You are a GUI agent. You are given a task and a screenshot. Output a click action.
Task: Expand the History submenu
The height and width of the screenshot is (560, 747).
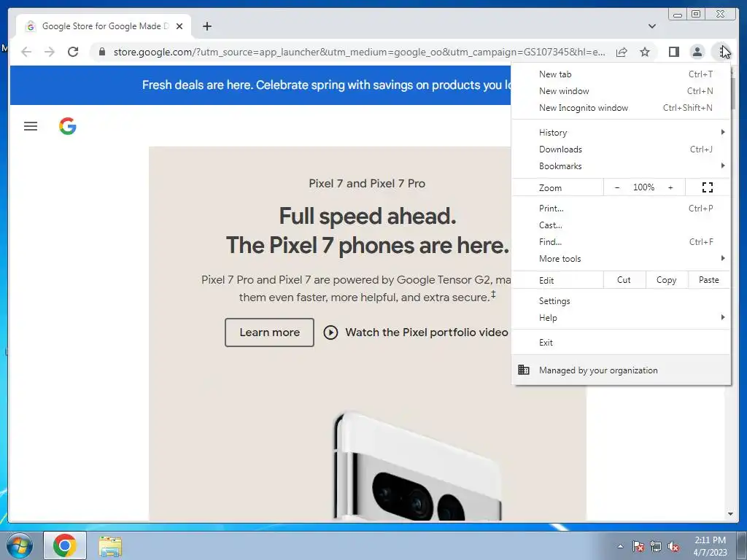click(x=621, y=133)
